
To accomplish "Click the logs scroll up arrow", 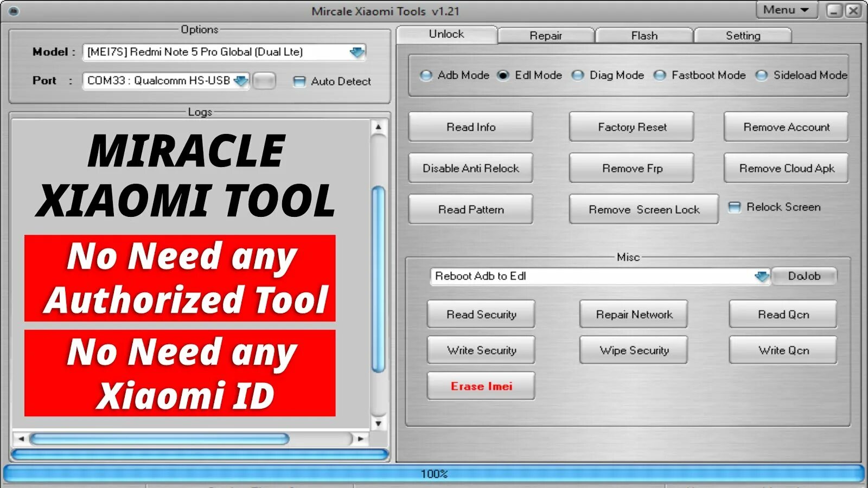I will click(x=379, y=127).
